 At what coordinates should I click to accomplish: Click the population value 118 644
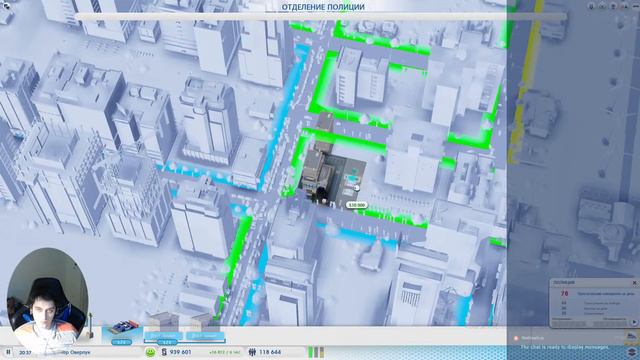[270, 352]
